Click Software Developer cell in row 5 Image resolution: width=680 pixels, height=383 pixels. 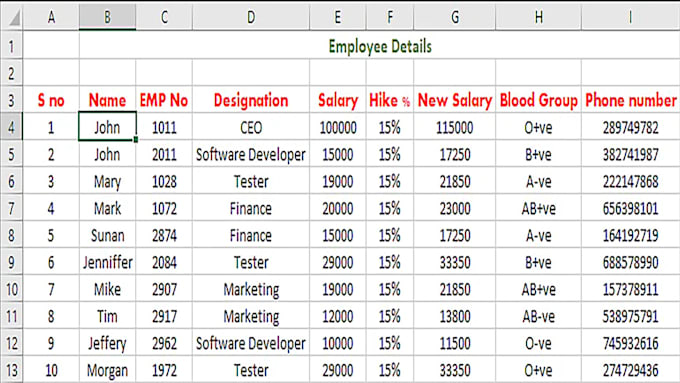(x=251, y=154)
